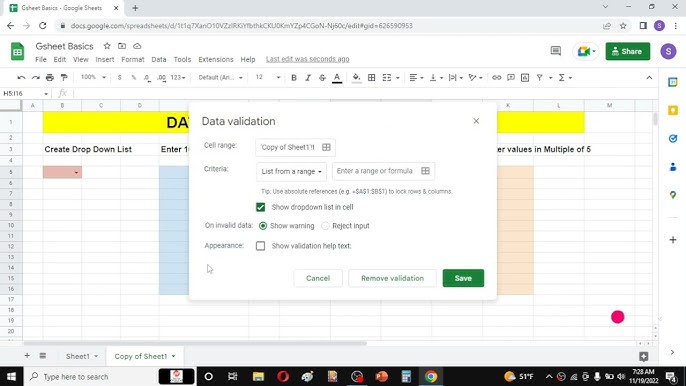Image resolution: width=686 pixels, height=386 pixels.
Task: Open the font size 12 dropdown
Action: click(x=267, y=77)
